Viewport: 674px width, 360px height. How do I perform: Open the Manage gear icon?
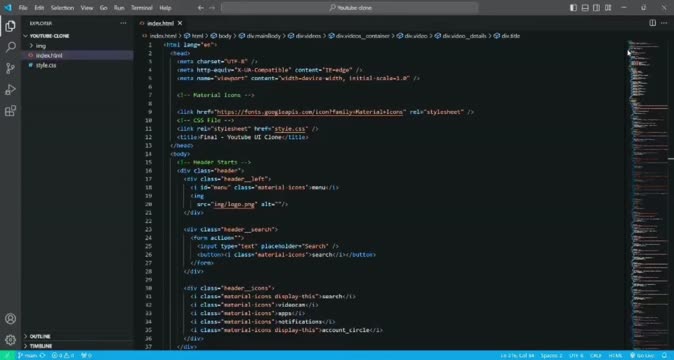pyautogui.click(x=10, y=340)
